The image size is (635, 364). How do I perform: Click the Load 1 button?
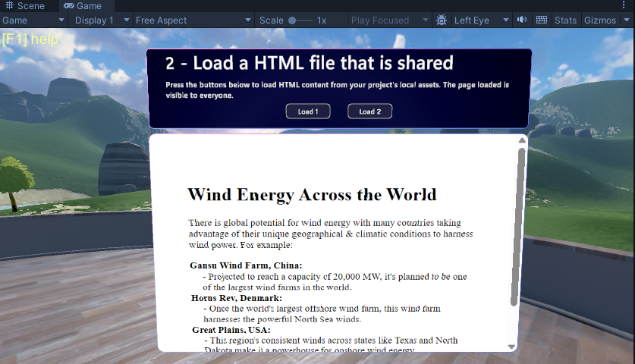[308, 111]
